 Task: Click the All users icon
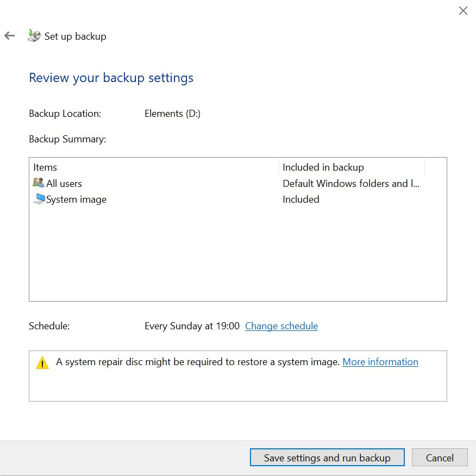pyautogui.click(x=38, y=183)
